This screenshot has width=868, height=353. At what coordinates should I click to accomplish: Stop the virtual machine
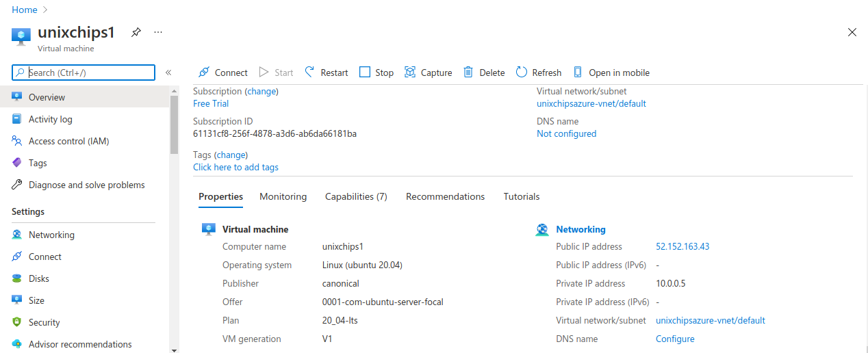(x=376, y=73)
